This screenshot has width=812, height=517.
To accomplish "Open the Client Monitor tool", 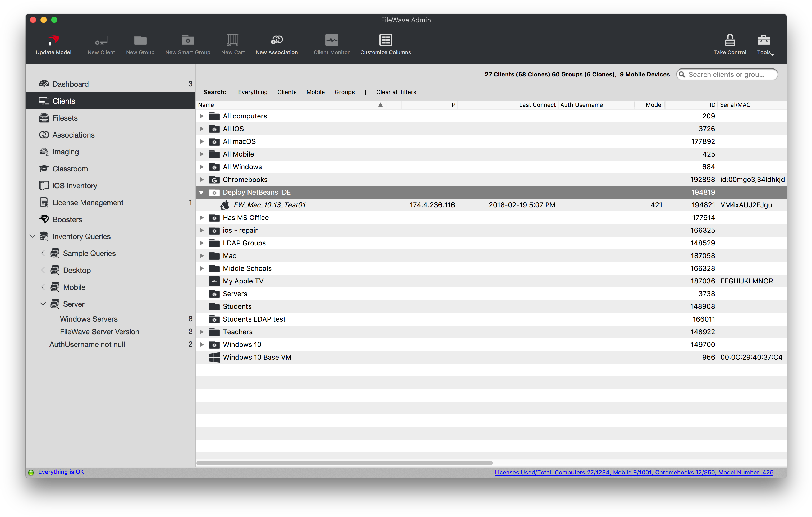I will (332, 40).
